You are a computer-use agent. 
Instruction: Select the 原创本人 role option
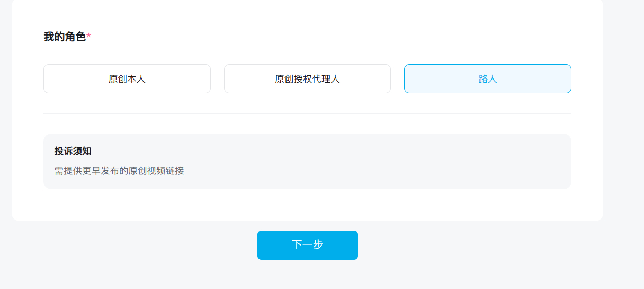pyautogui.click(x=127, y=79)
